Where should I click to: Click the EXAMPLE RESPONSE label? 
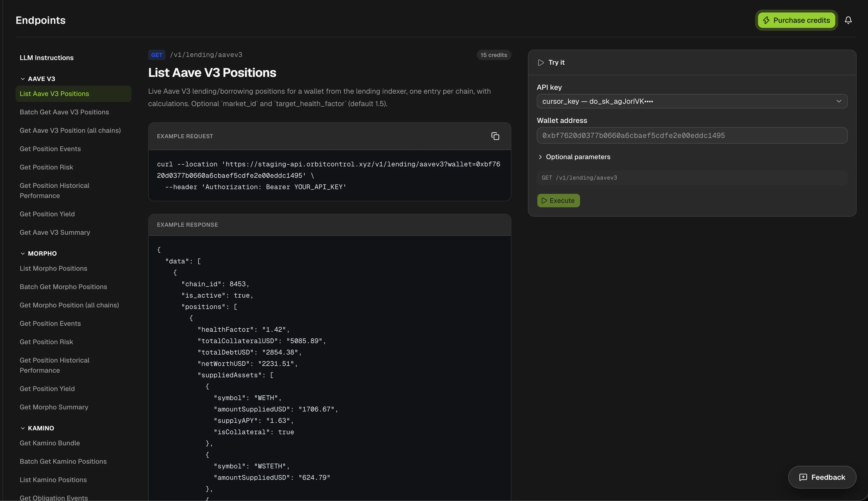pos(187,225)
